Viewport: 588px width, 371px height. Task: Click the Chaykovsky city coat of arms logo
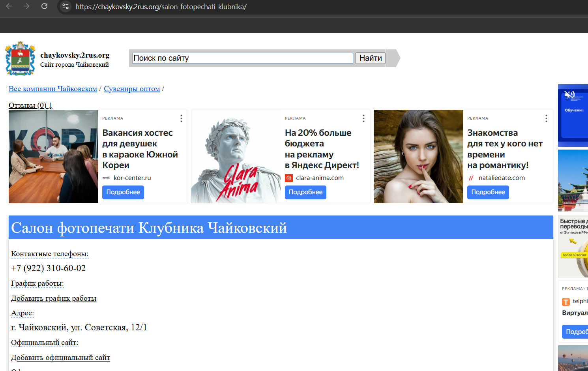click(20, 58)
